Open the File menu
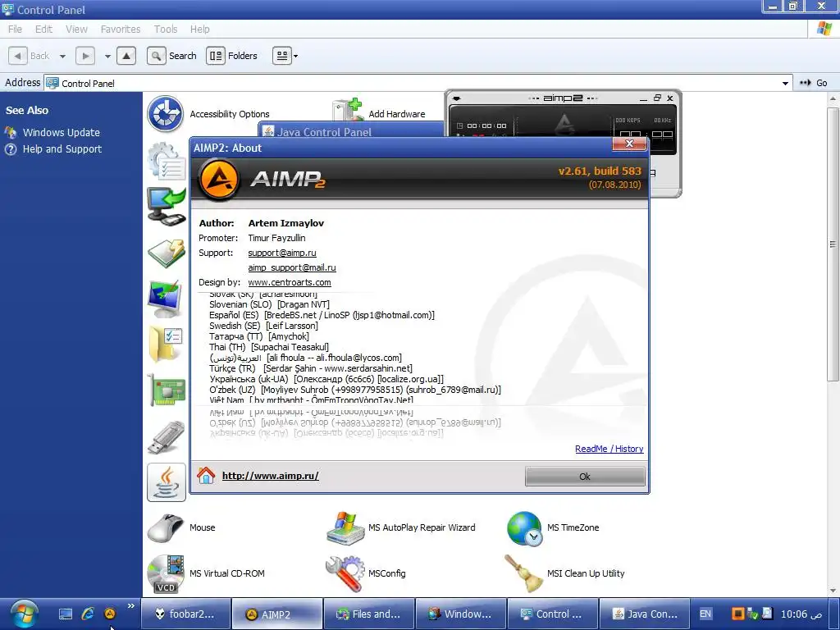Screen dimensions: 840x630 pyautogui.click(x=15, y=29)
